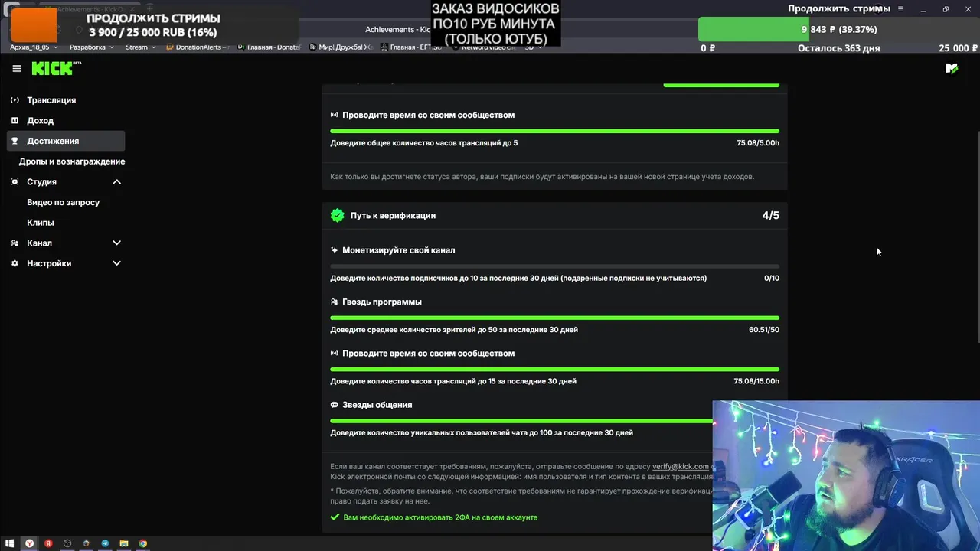Screen dimensions: 980x551
Task: Click the Канал people icon
Action: point(15,243)
